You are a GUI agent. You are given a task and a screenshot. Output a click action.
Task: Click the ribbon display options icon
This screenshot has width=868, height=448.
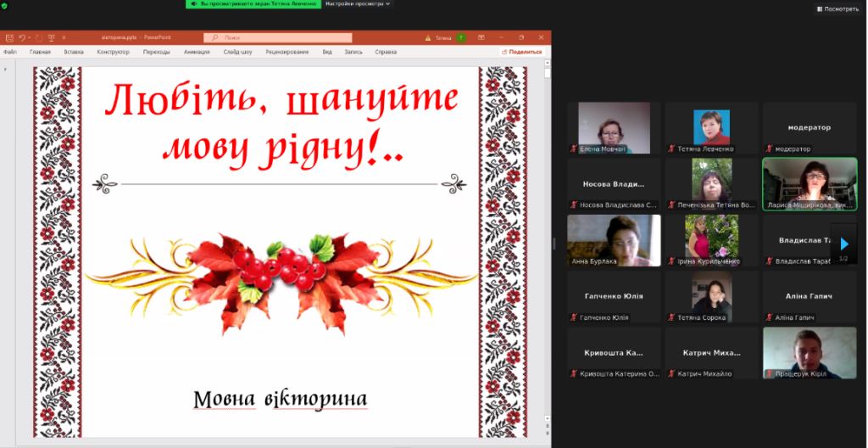click(x=481, y=37)
